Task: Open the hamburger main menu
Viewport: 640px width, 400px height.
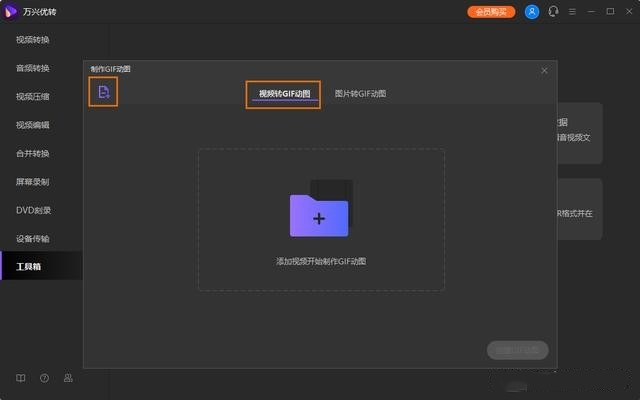Action: coord(572,12)
